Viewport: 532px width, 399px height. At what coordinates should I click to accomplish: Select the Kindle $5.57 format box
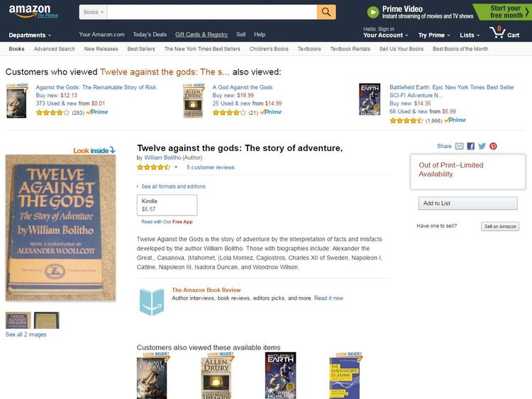[x=167, y=205]
